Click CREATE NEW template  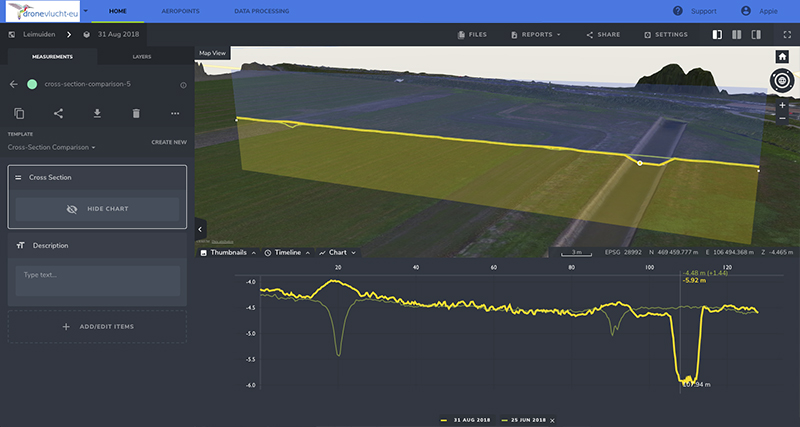(169, 142)
